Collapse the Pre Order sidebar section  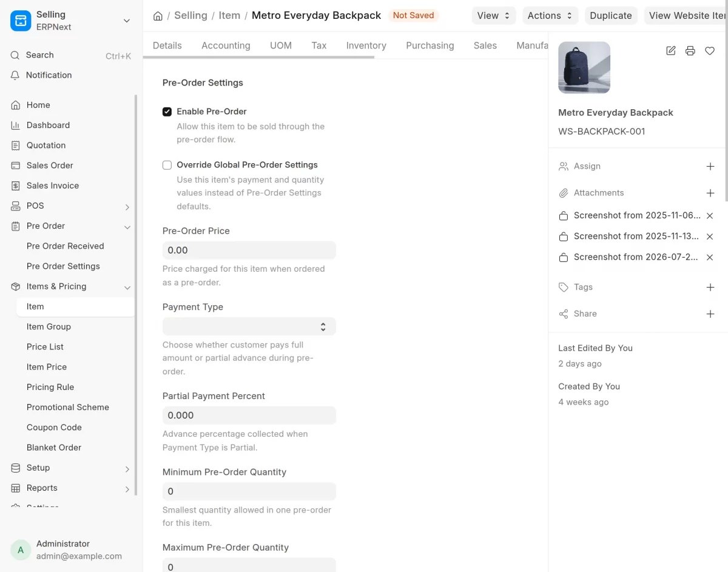click(x=127, y=227)
